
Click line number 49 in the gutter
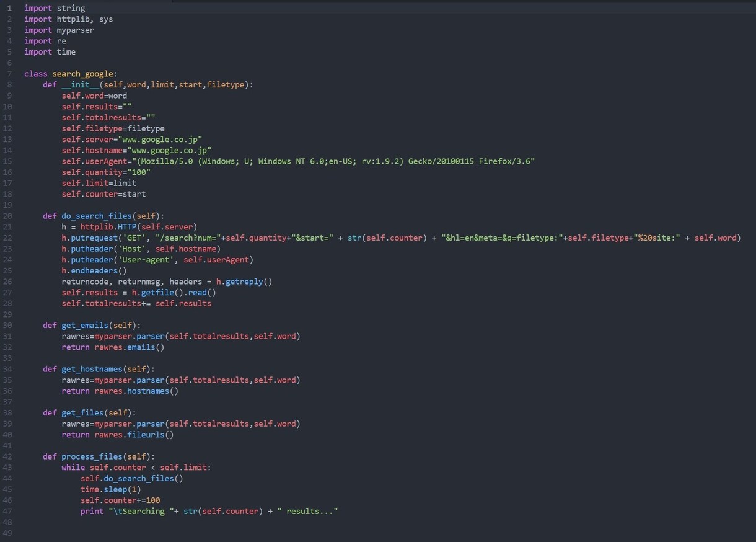[x=8, y=533]
